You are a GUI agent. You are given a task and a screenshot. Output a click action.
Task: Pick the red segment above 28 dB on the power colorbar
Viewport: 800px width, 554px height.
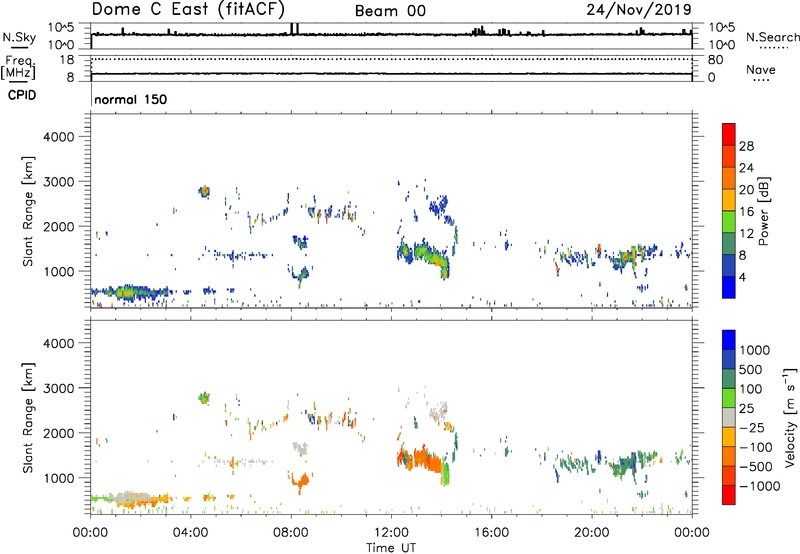point(729,134)
